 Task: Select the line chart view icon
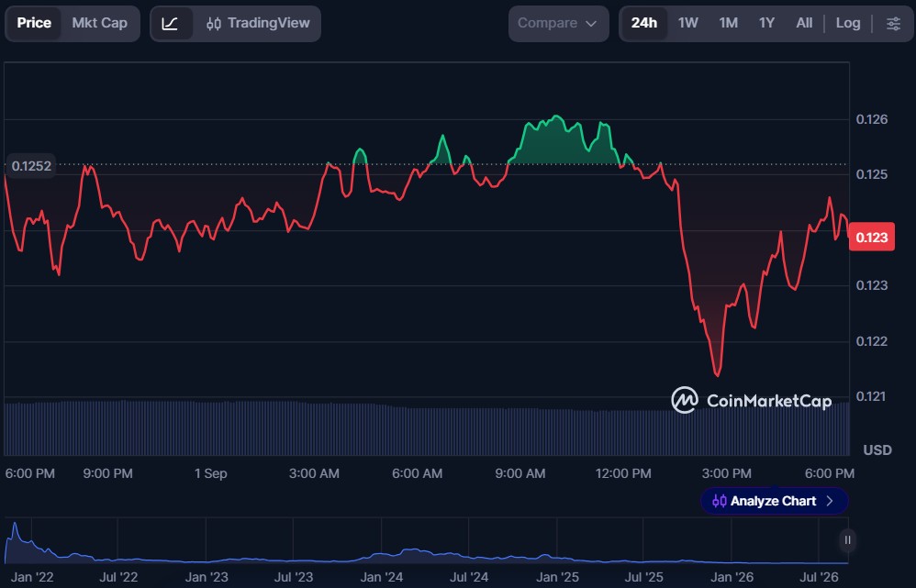170,24
